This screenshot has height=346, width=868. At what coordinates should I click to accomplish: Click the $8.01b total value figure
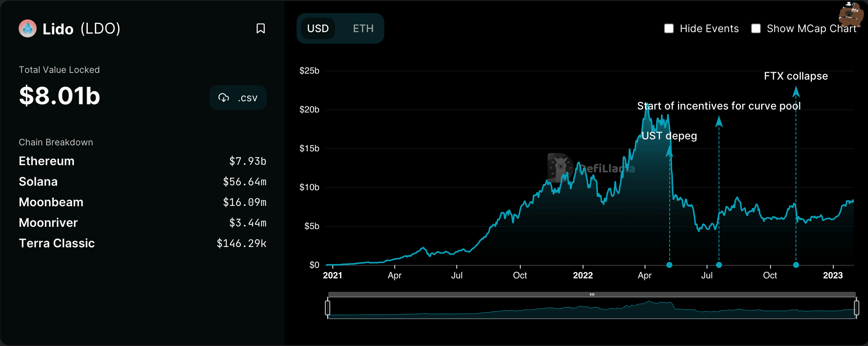click(x=60, y=96)
